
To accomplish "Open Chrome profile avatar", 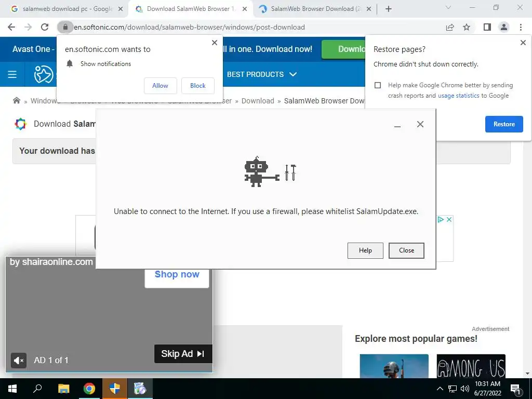I will tap(504, 27).
